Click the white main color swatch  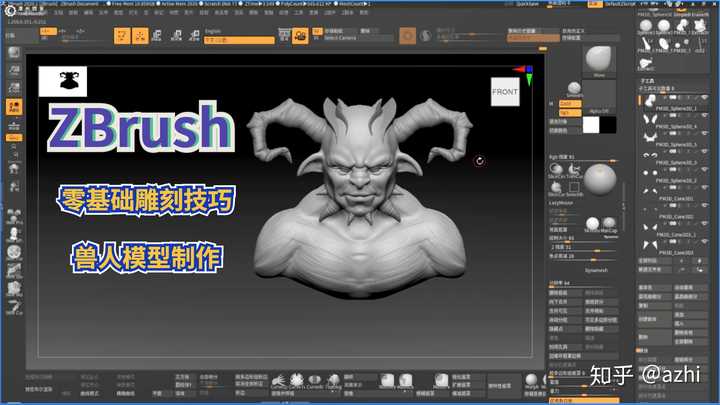[x=591, y=125]
